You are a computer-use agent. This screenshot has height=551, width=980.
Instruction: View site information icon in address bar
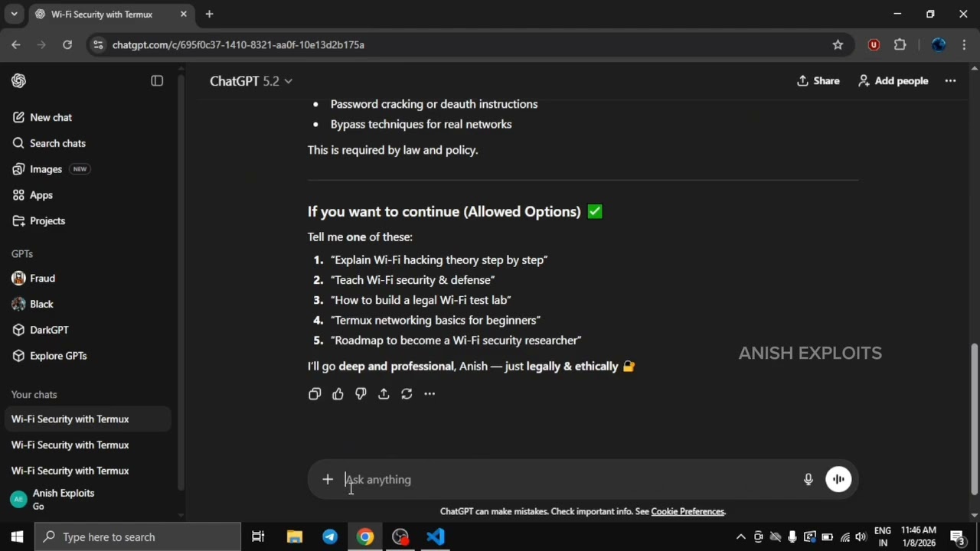[98, 45]
